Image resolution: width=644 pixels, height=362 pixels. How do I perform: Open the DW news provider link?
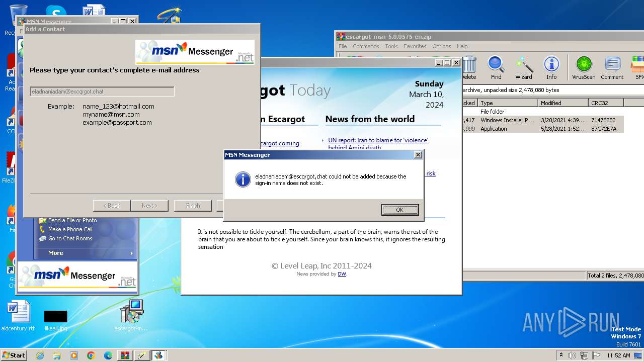342,274
